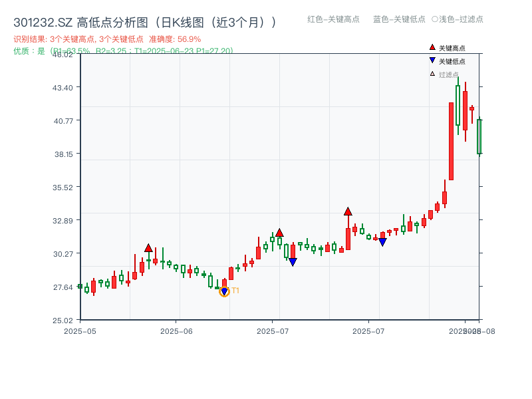The width and height of the screenshot is (532, 399).
Task: Click the blue low-point triangle near early July
Action: pos(293,262)
